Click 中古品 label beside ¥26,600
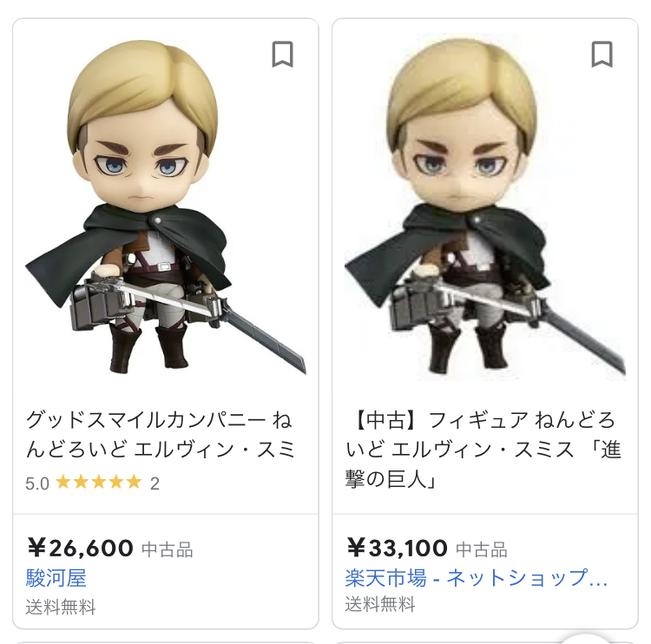Image resolution: width=651 pixels, height=644 pixels. [x=168, y=549]
